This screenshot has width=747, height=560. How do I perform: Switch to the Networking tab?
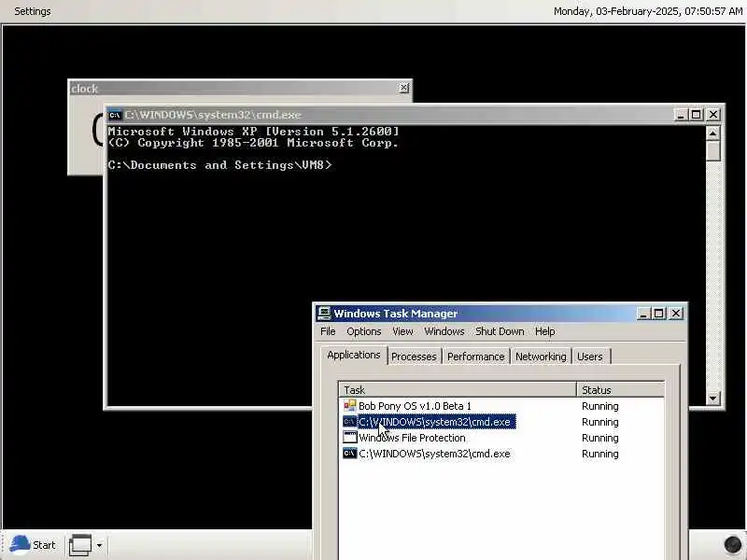[541, 357]
